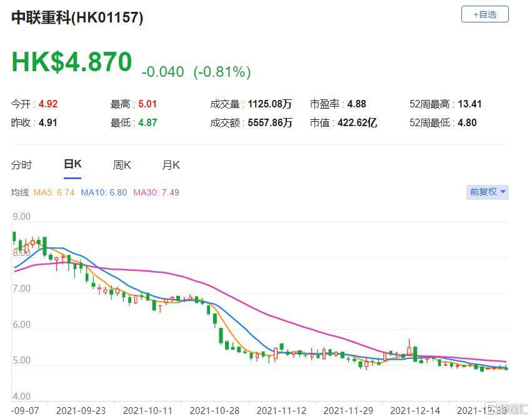Viewport: 532px width, 419px height.
Task: Click the MA30: 7.49 legend label
Action: click(x=156, y=192)
